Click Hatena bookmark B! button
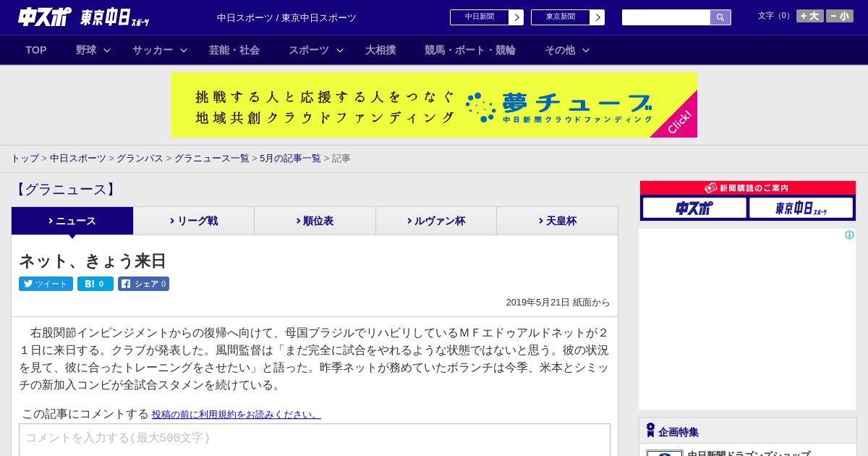868x456 pixels. tap(95, 284)
